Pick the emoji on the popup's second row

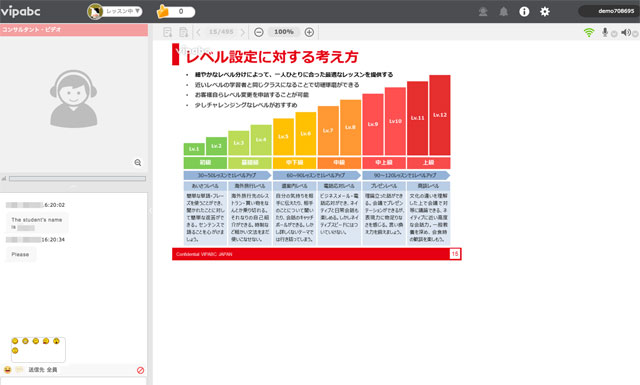click(x=15, y=351)
